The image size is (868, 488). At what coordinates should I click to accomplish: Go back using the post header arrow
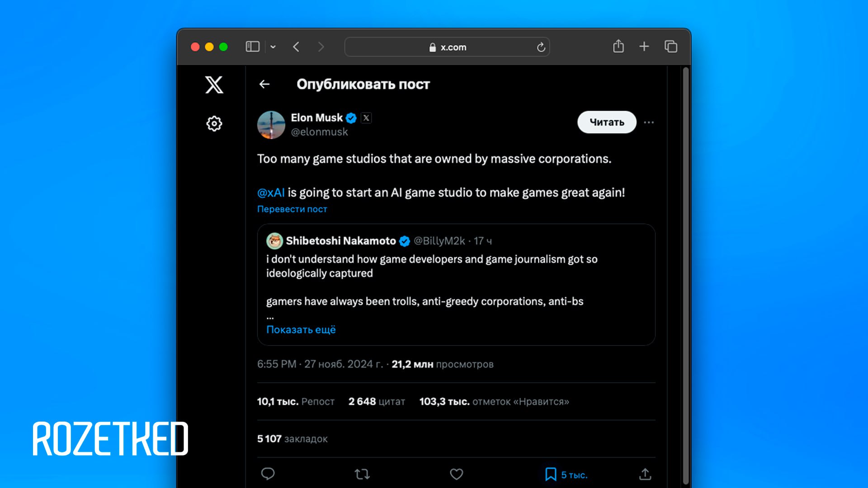coord(264,84)
